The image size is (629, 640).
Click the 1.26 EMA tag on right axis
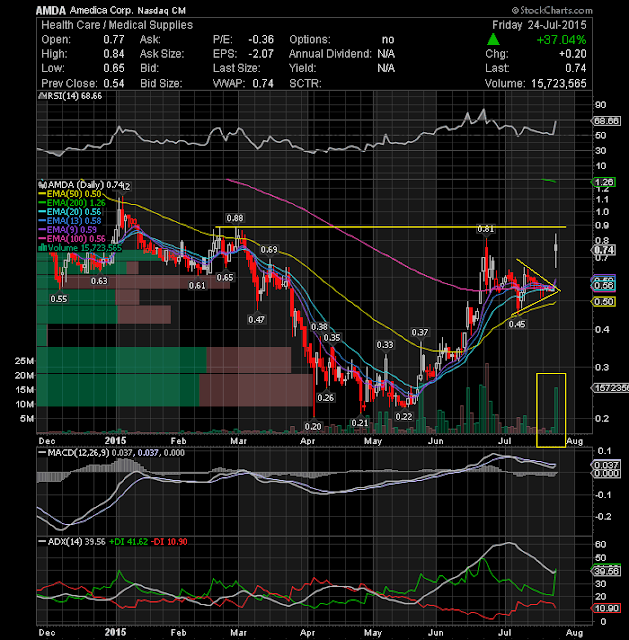pos(605,182)
